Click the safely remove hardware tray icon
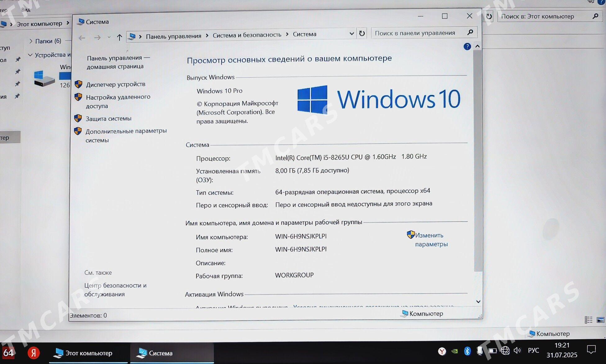 480,351
